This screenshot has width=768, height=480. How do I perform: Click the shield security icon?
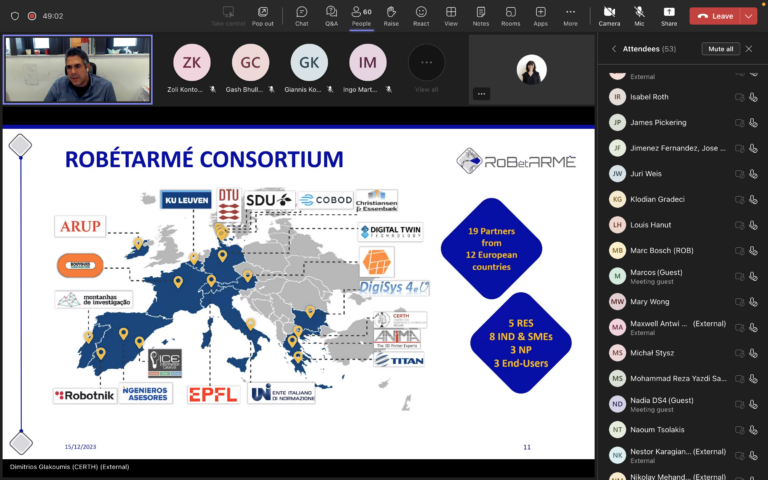coord(15,16)
